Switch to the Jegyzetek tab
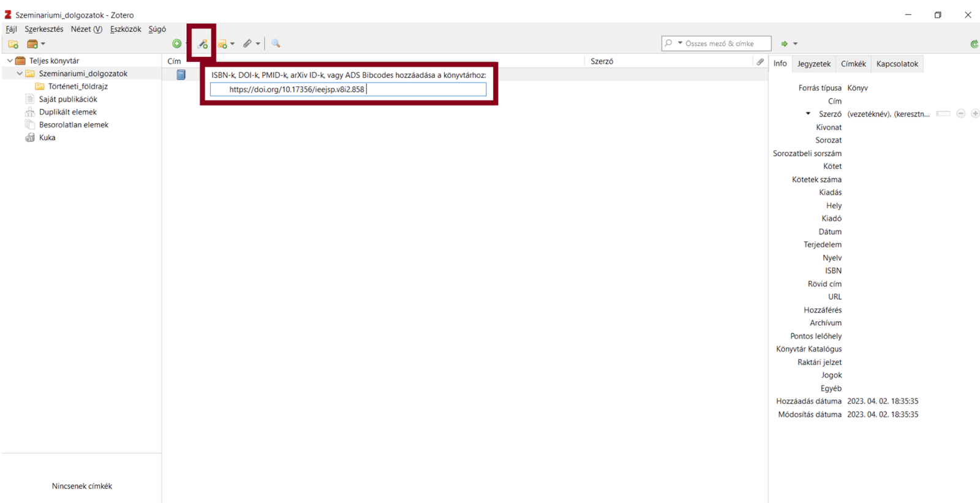Image resolution: width=980 pixels, height=503 pixels. tap(814, 64)
